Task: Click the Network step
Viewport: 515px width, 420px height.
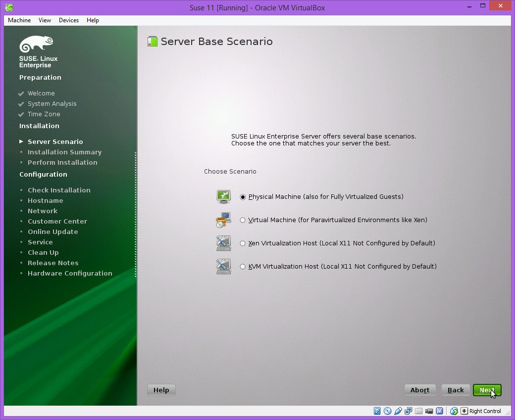Action: [43, 211]
